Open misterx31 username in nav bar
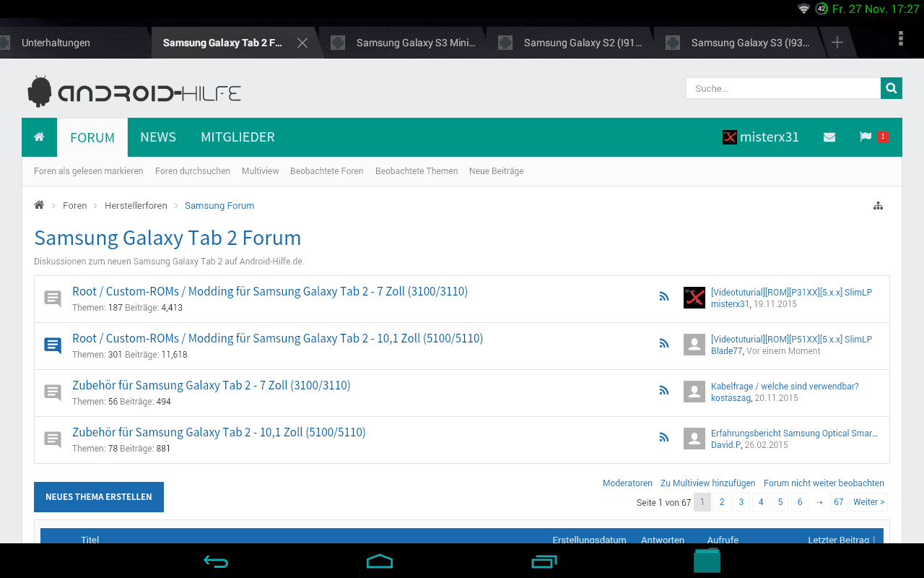Viewport: 924px width, 578px height. tap(770, 137)
